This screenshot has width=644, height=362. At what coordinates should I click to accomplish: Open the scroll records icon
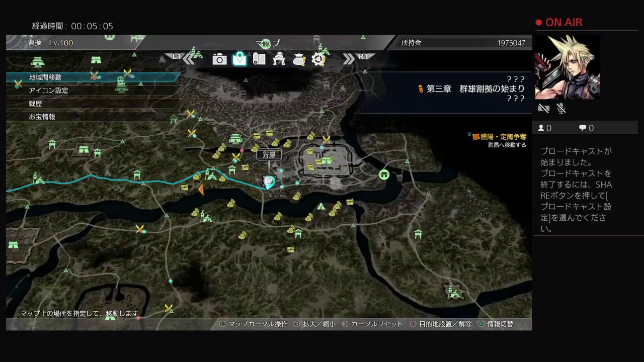259,59
